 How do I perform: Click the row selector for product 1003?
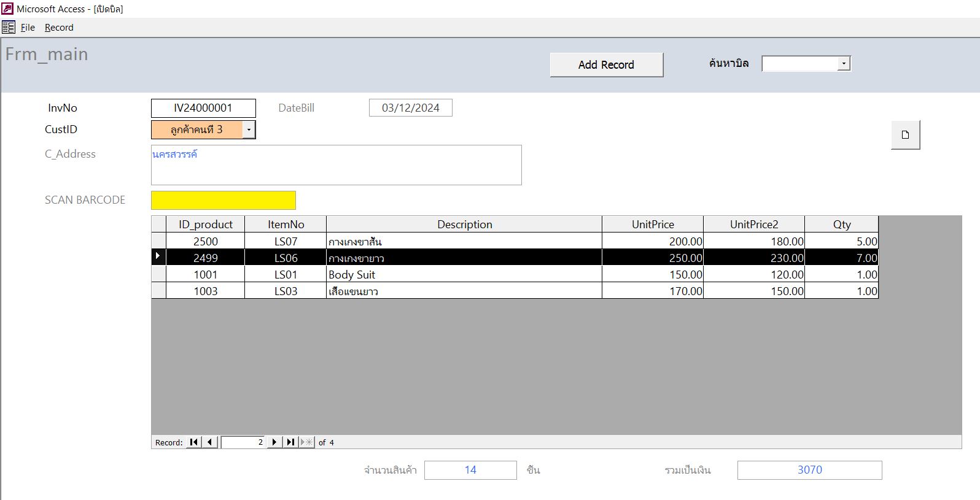[158, 291]
